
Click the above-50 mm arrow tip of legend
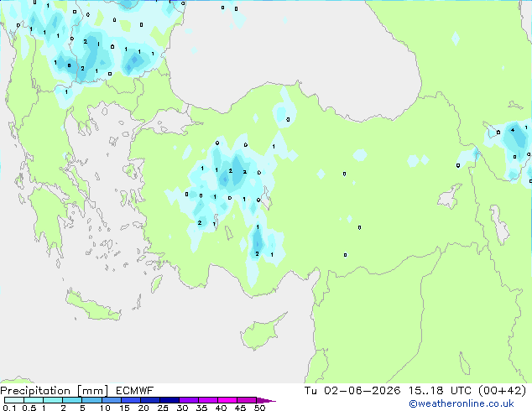tap(266, 400)
